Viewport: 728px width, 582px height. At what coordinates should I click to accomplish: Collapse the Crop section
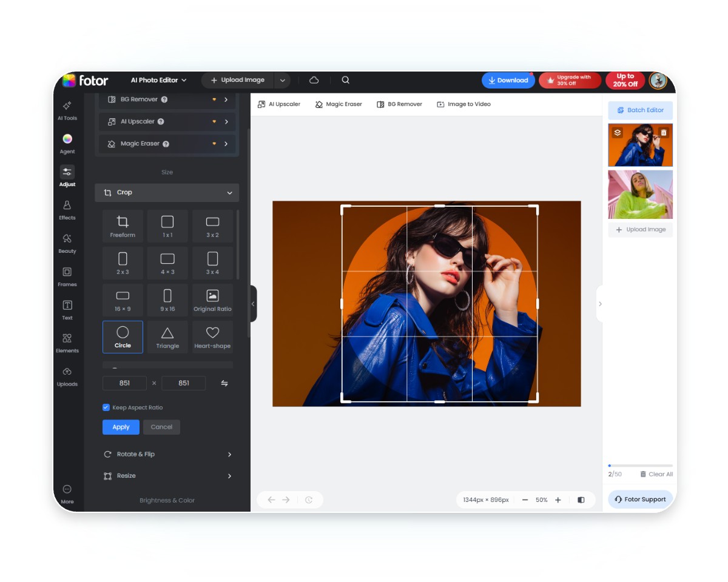229,192
